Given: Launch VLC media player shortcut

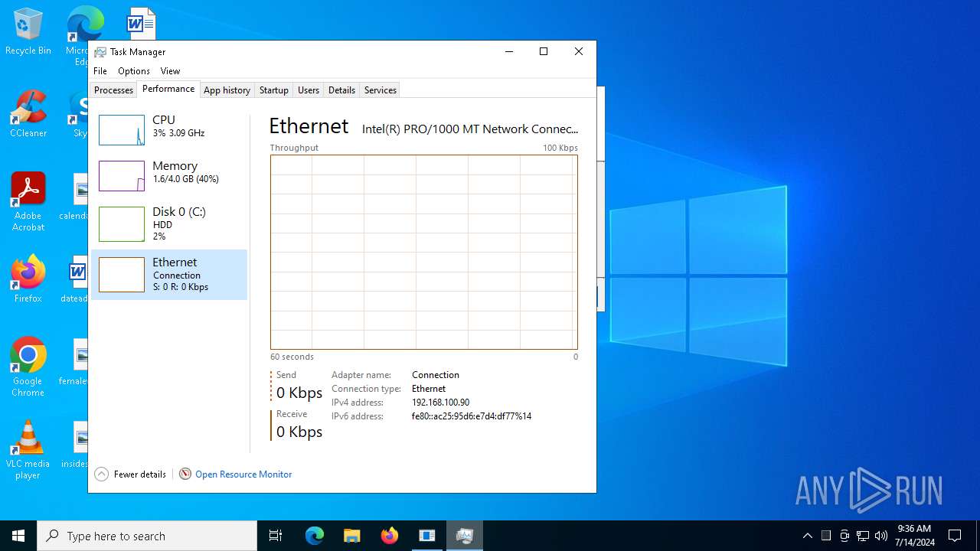Looking at the screenshot, I should coord(28,450).
